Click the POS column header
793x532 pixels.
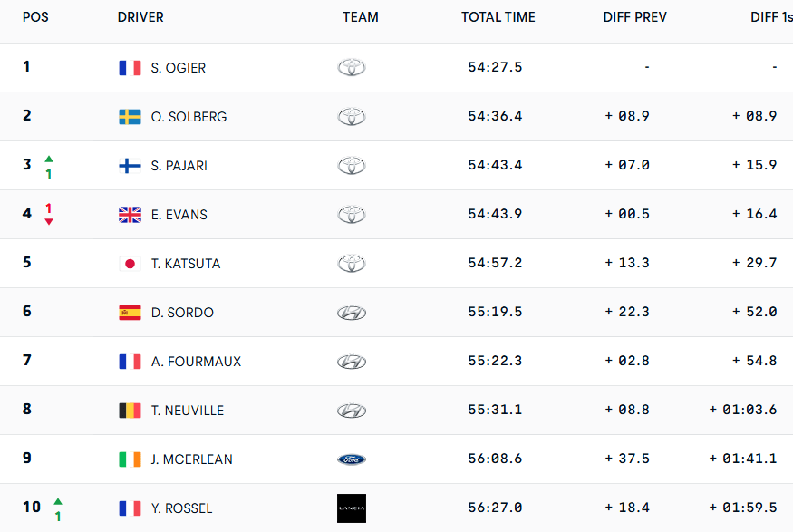pyautogui.click(x=35, y=17)
